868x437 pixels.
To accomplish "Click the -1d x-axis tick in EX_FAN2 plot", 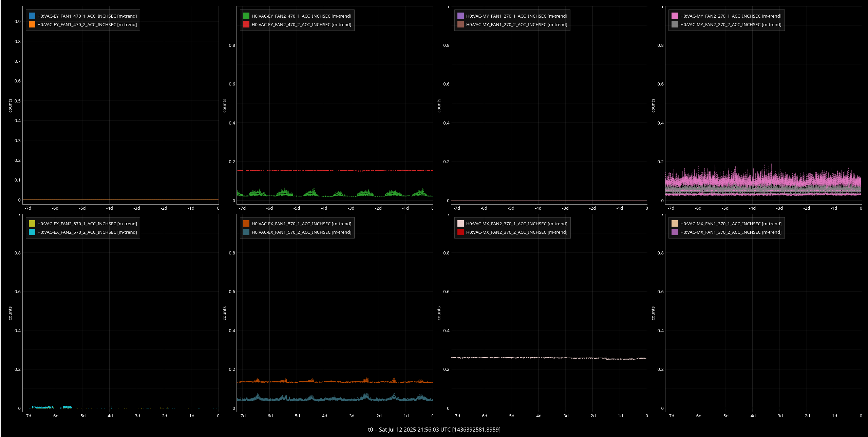I will pyautogui.click(x=191, y=416).
